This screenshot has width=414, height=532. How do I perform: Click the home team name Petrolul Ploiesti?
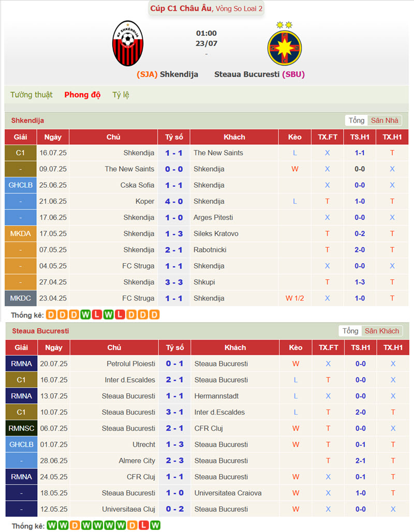pyautogui.click(x=131, y=364)
